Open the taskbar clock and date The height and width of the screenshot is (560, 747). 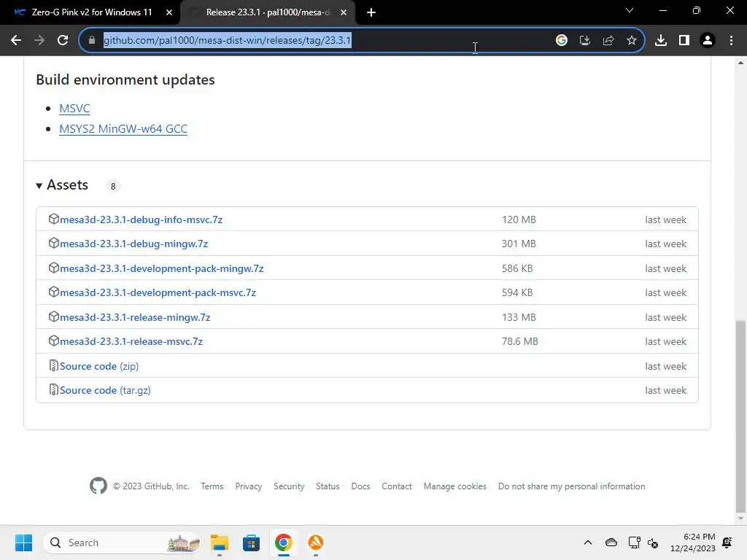(693, 542)
